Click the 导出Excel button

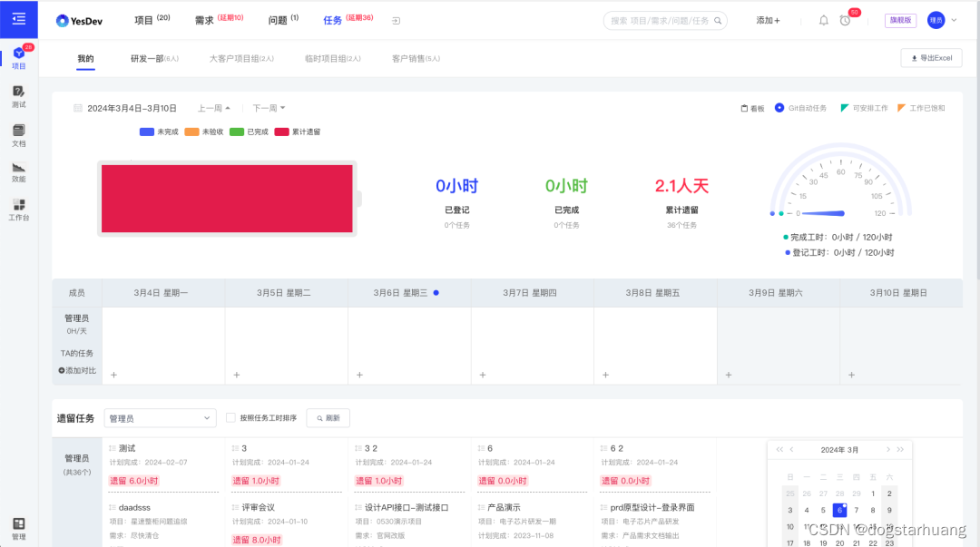pos(931,57)
